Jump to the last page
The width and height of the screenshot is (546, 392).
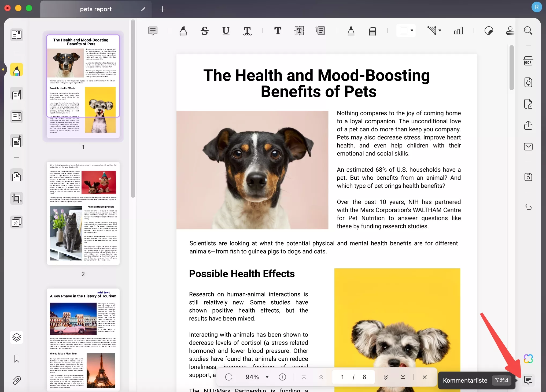403,377
